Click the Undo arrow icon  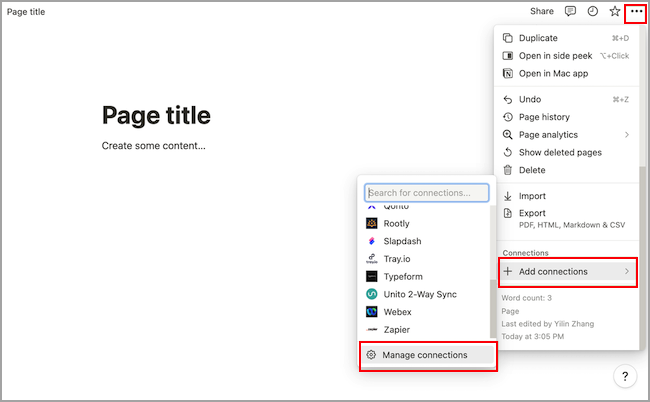click(507, 99)
